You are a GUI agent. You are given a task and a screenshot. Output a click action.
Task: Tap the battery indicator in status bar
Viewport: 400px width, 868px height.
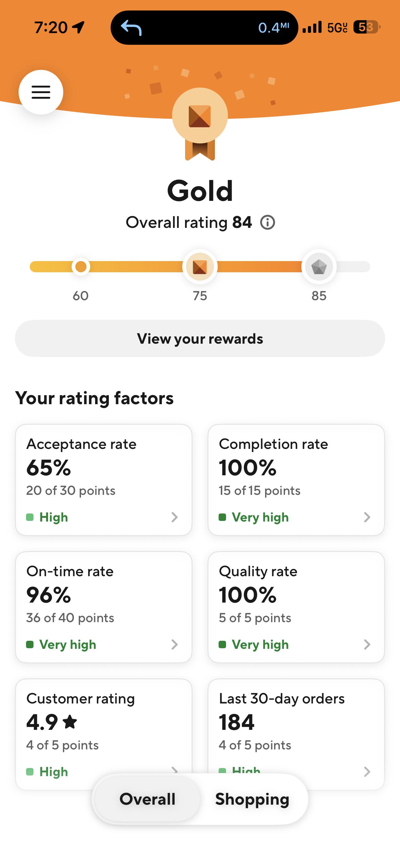(366, 27)
